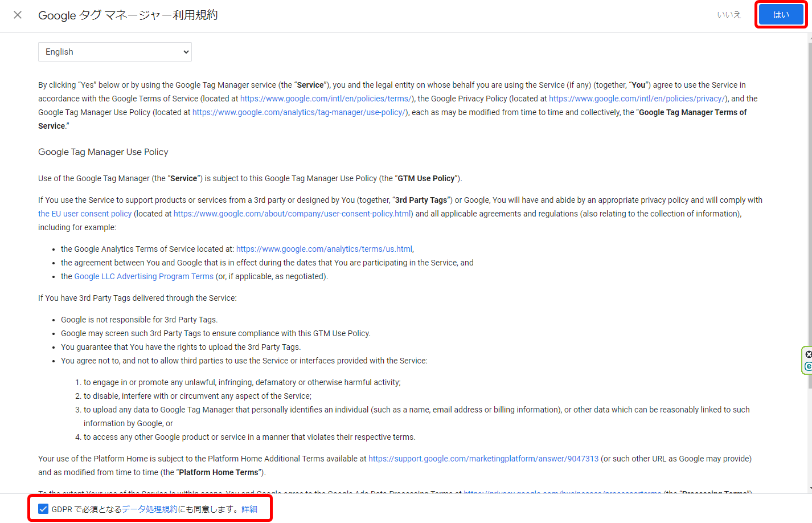812x523 pixels.
Task: Click 'Google is not responsible for 3rd Party Tags.'
Action: [x=140, y=320]
